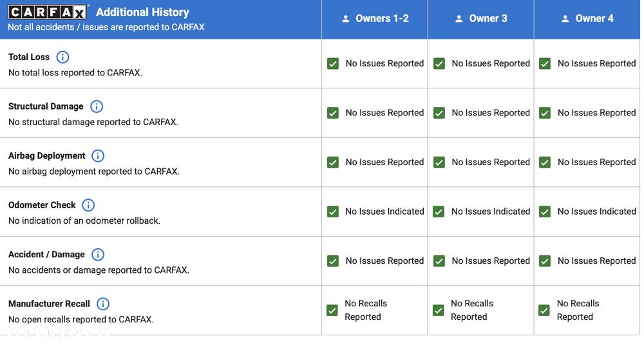The width and height of the screenshot is (644, 345).
Task: Select the Owner 3 column header
Action: coord(481,19)
